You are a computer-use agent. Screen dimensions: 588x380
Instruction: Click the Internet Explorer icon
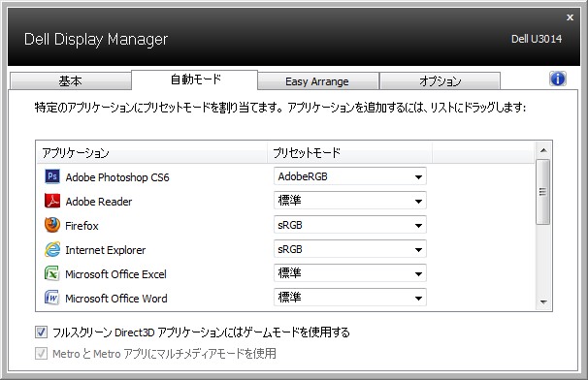click(x=52, y=249)
